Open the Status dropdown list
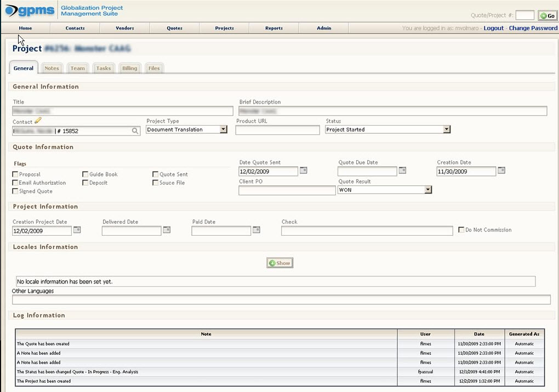The image size is (559, 392). [447, 130]
